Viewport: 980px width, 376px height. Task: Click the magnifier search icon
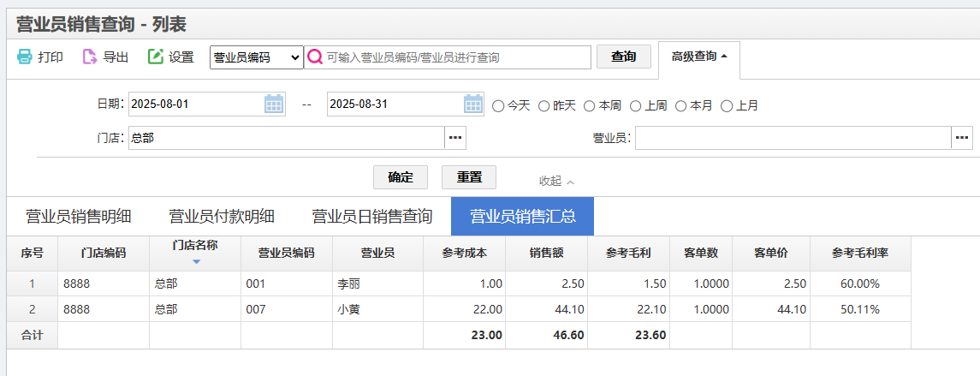click(315, 57)
